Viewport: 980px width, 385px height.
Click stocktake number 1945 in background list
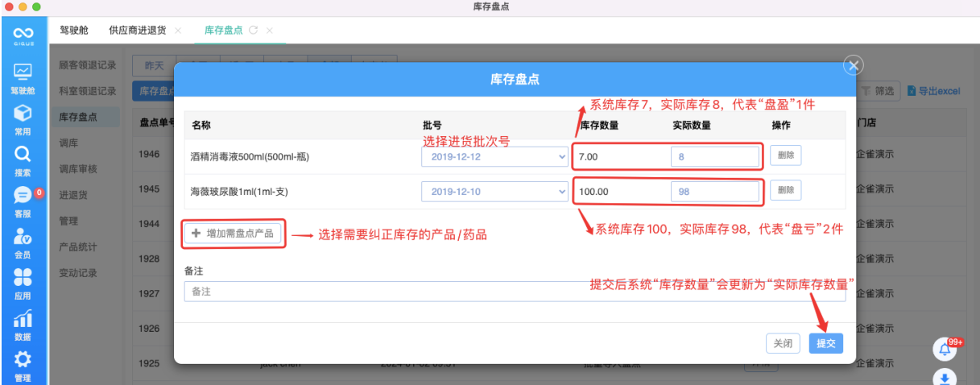(149, 188)
